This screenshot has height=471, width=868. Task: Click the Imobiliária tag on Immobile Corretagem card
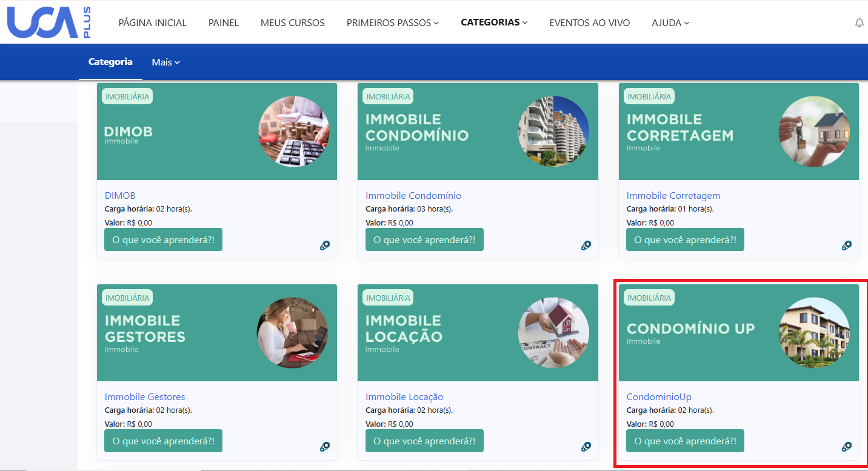649,96
